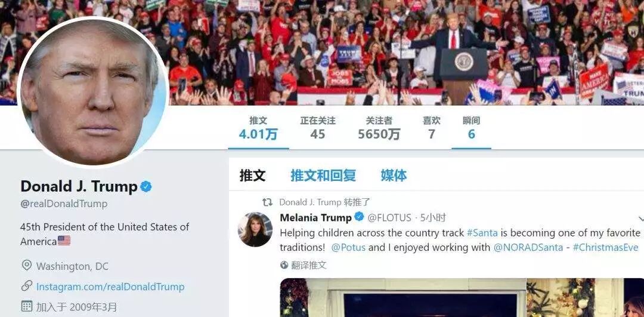
Task: Click the location pin icon by Washington, DC
Action: 27,265
